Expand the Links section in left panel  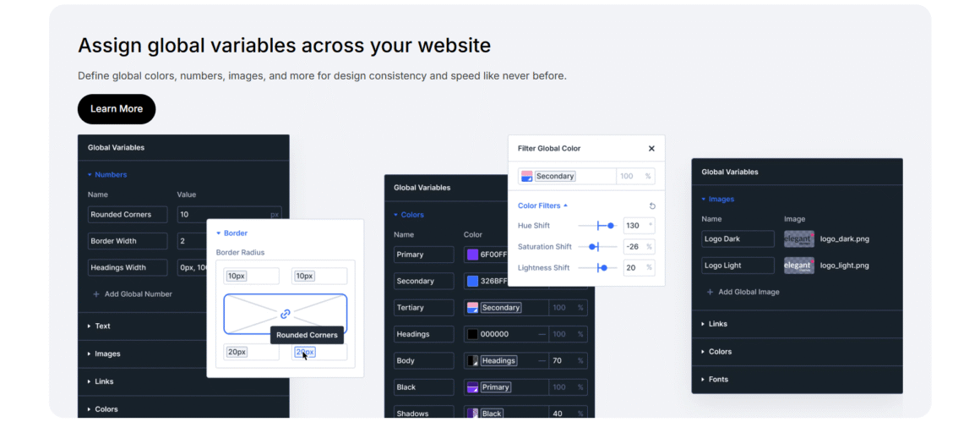[x=100, y=381]
